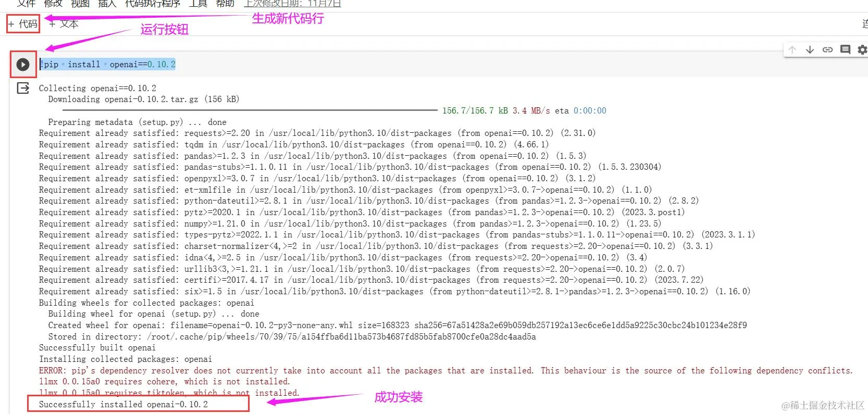Add a new text cell with + 文本
Image resolution: width=868 pixels, height=414 pixels.
tap(64, 24)
